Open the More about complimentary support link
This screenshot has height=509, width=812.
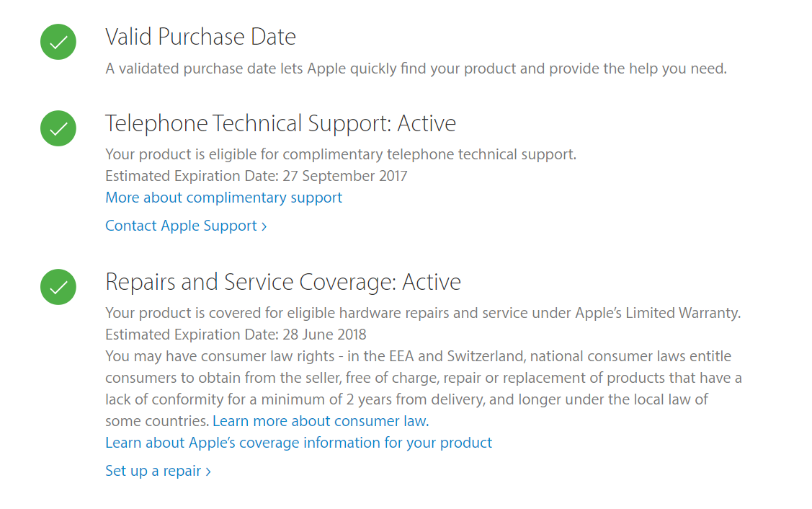pyautogui.click(x=223, y=198)
